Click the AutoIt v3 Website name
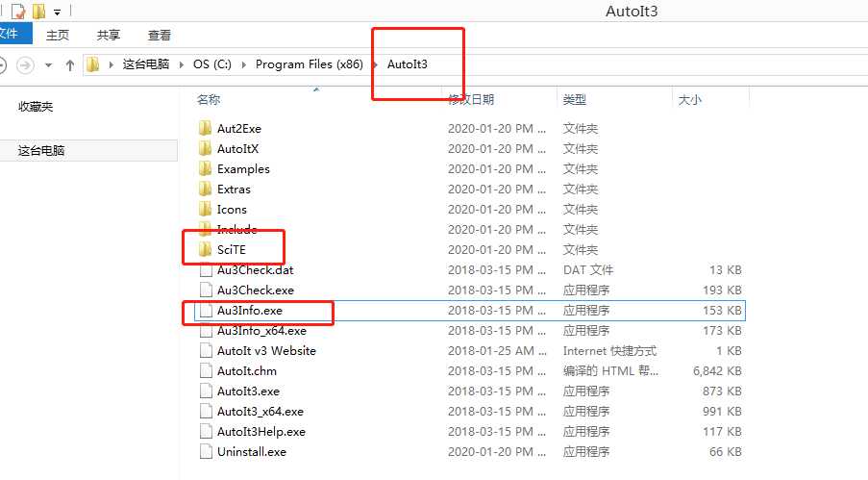 [x=266, y=351]
